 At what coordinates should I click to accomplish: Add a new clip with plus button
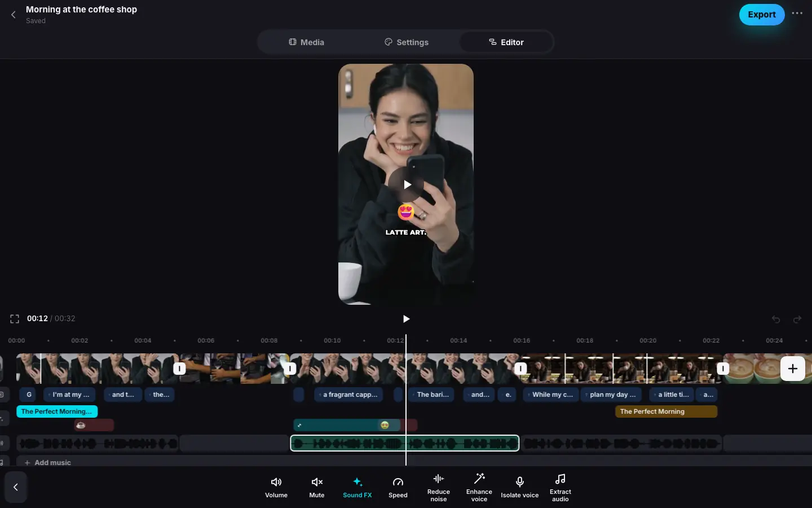point(793,369)
